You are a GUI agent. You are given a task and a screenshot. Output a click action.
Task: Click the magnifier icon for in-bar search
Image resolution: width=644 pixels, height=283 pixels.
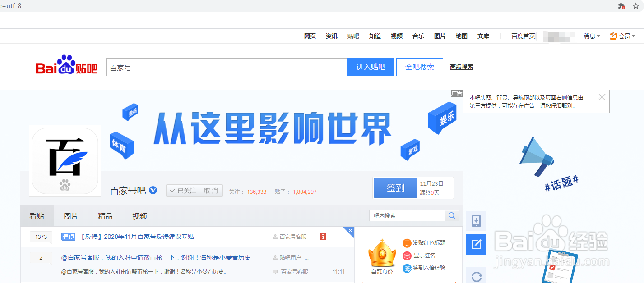click(452, 216)
